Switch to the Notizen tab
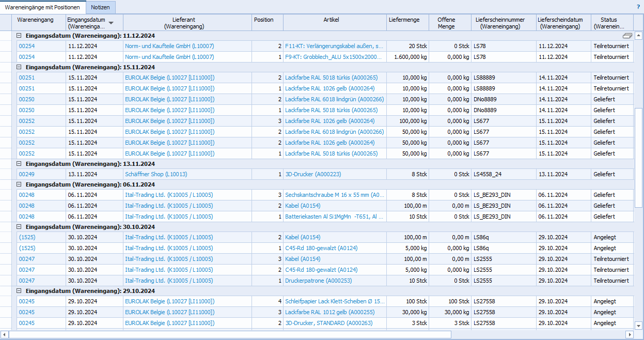This screenshot has height=340, width=644. [101, 7]
